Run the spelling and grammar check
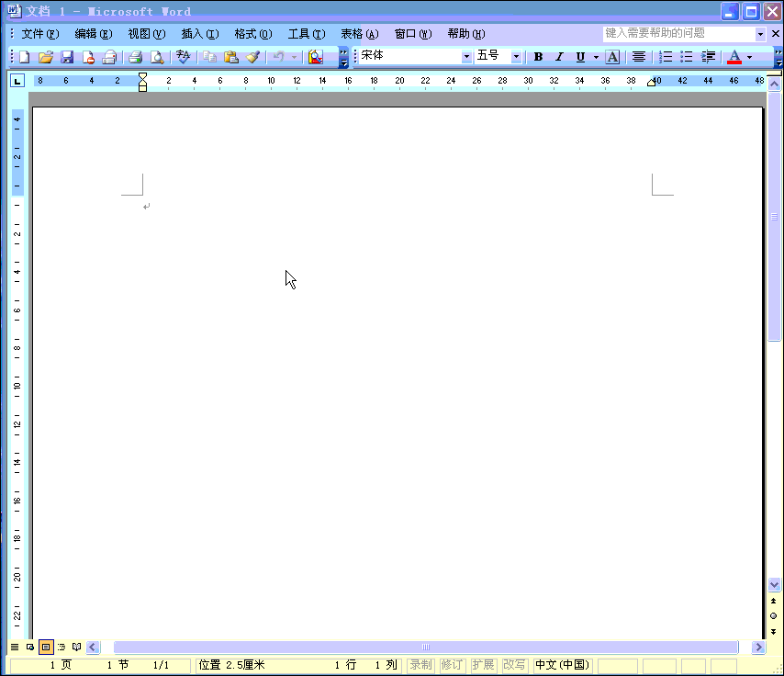 (x=184, y=56)
